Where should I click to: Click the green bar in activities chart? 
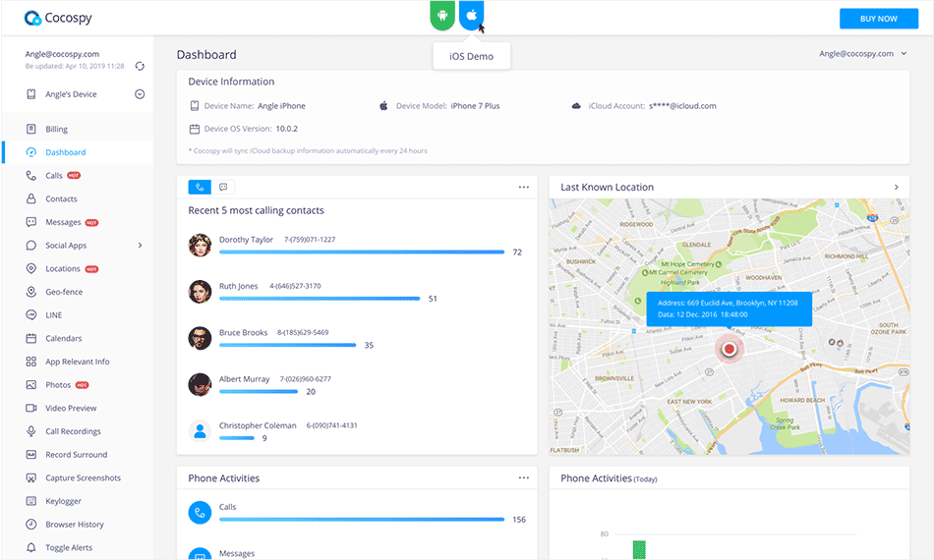tap(638, 550)
